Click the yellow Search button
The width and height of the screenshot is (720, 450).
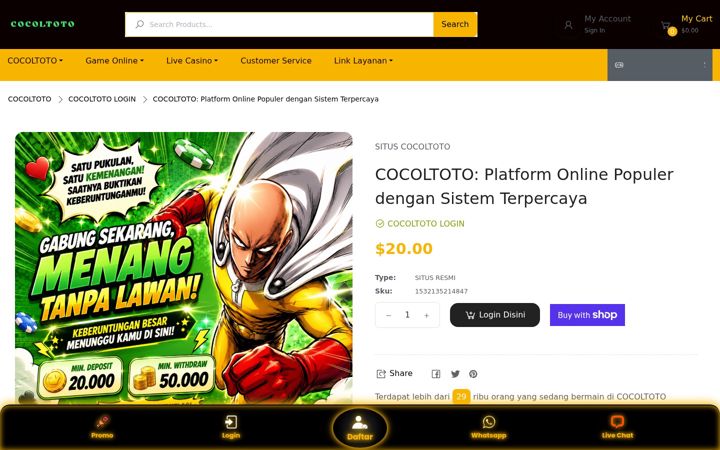point(455,24)
